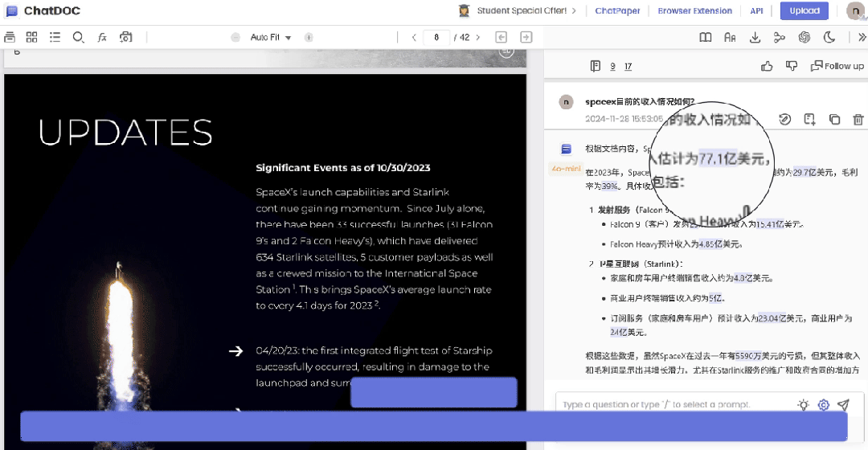Regenerate the spacex question answer
This screenshot has width=868, height=450.
coord(784,119)
